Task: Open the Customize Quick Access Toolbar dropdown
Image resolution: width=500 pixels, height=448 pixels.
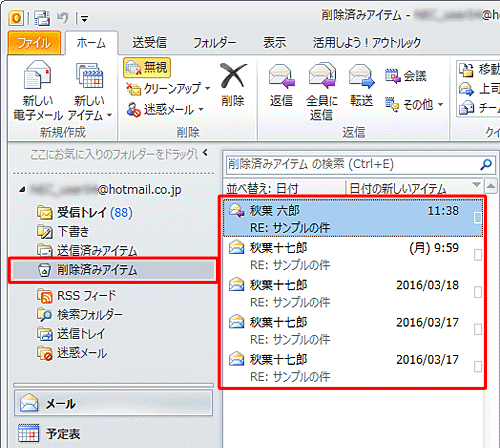Action: pyautogui.click(x=84, y=19)
